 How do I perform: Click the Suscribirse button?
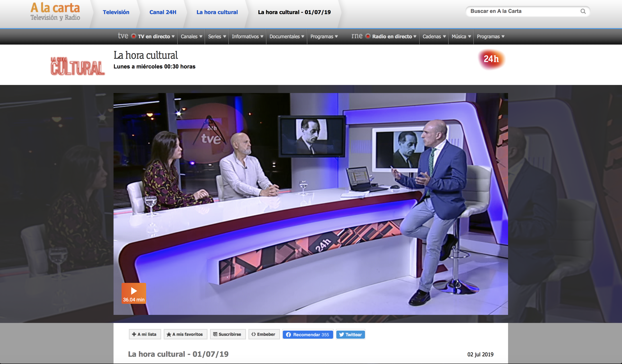pyautogui.click(x=228, y=334)
